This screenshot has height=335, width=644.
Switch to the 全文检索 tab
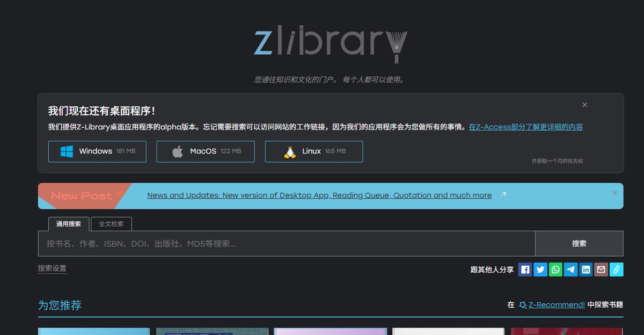tap(111, 224)
